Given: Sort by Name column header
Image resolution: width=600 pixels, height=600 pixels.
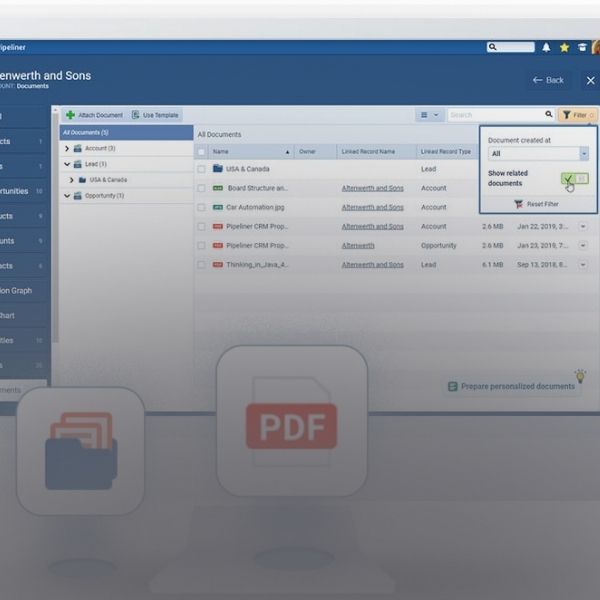Looking at the screenshot, I should pyautogui.click(x=251, y=152).
